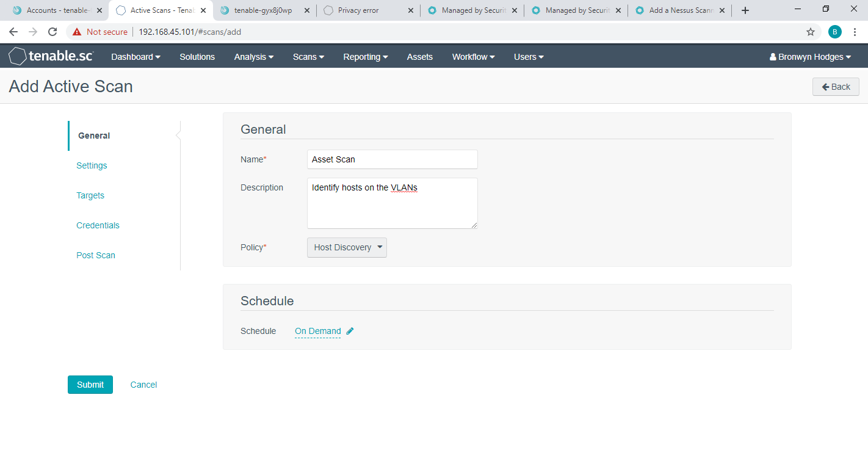The height and width of the screenshot is (464, 868).
Task: Open the Chrome profile avatar B
Action: click(x=835, y=32)
